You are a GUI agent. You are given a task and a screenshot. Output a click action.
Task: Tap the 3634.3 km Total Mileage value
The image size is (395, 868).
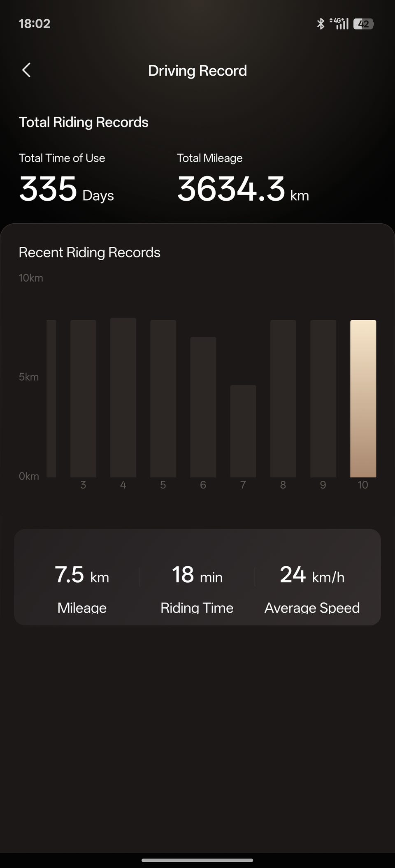(243, 189)
